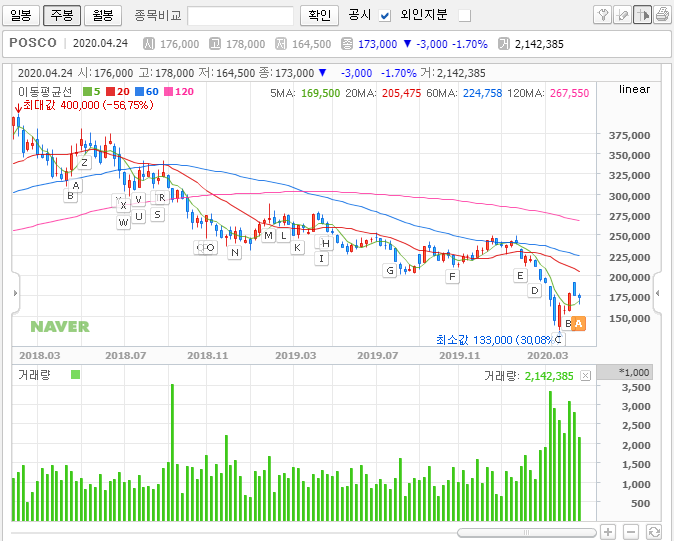Screen dimensions: 674x541
Task: Zoom out with the minus button
Action: coord(631,532)
